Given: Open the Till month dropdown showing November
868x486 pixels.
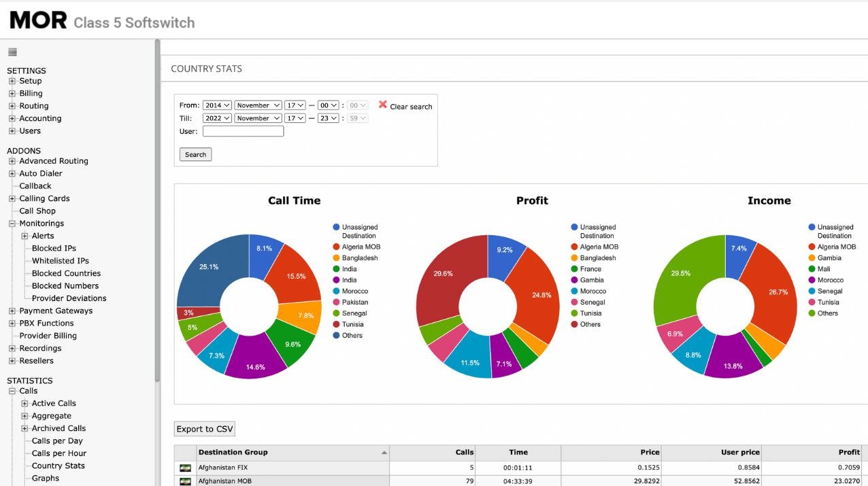Looking at the screenshot, I should coord(258,118).
